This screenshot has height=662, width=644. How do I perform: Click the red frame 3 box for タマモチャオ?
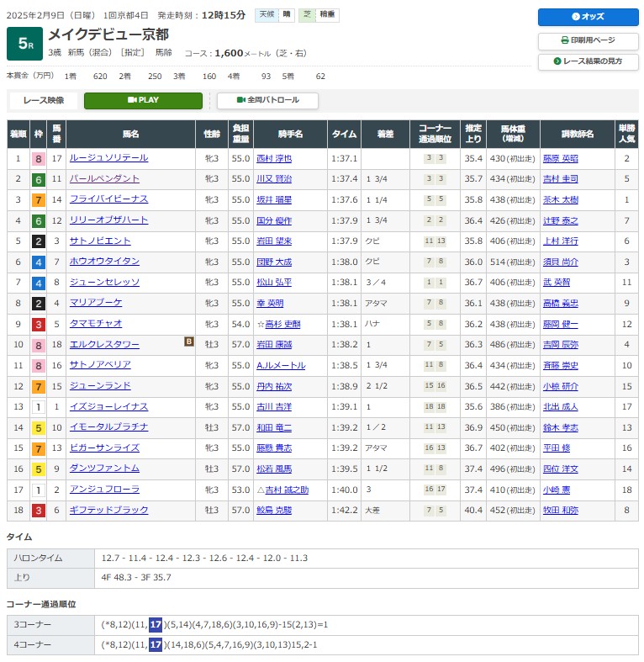pos(39,324)
